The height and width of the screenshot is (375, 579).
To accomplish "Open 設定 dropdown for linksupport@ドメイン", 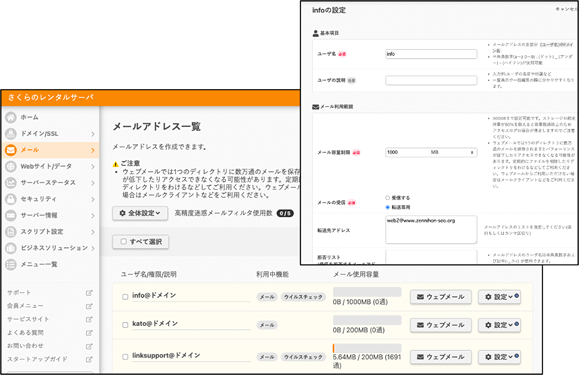I will point(499,357).
